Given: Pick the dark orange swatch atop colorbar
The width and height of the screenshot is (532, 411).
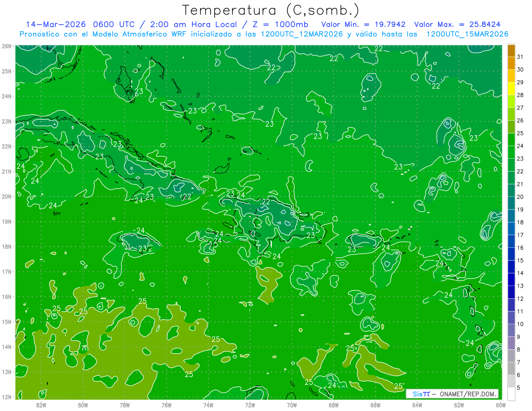Looking at the screenshot, I should pyautogui.click(x=511, y=51).
